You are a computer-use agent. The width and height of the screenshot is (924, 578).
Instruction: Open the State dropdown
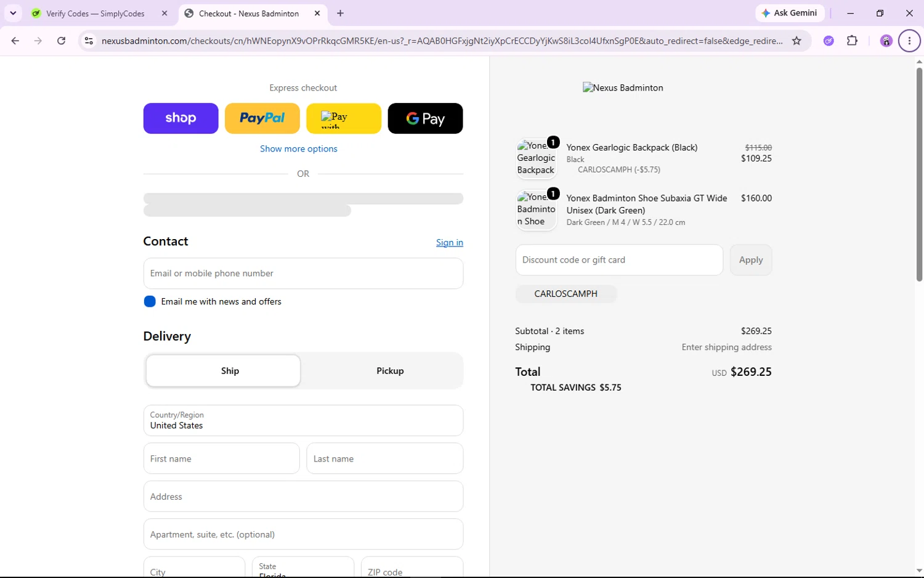point(303,568)
